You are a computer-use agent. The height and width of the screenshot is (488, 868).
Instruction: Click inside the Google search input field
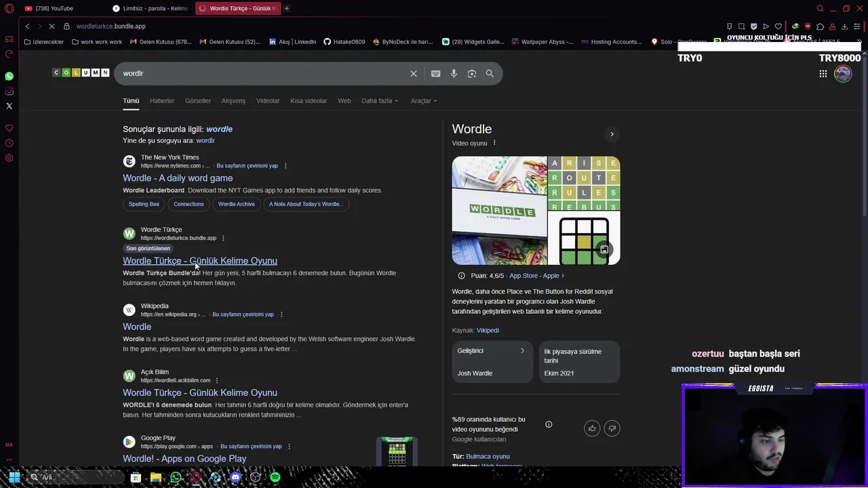click(x=264, y=73)
